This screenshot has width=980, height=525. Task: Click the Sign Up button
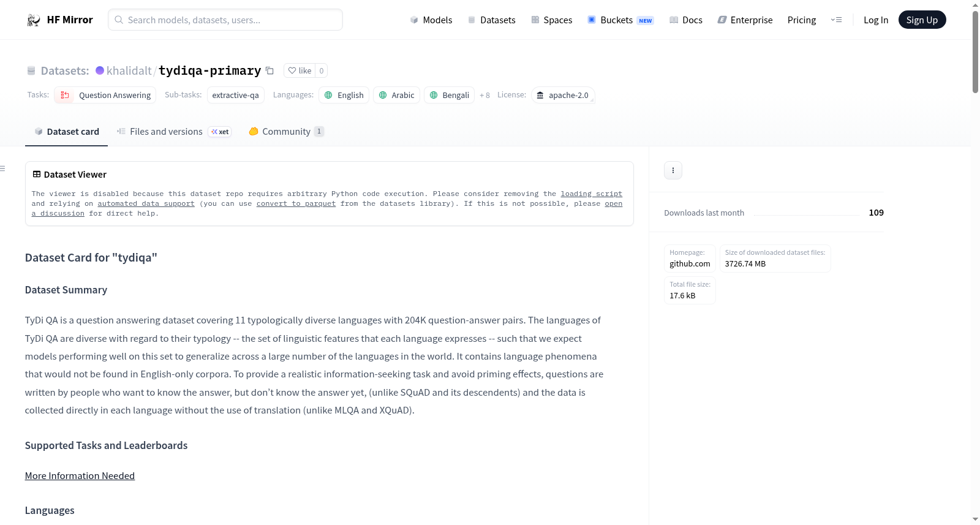click(922, 20)
